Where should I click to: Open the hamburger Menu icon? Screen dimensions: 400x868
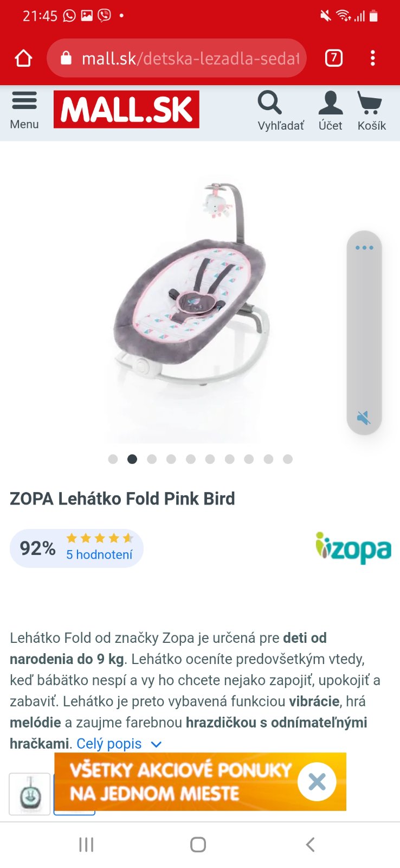[x=24, y=101]
